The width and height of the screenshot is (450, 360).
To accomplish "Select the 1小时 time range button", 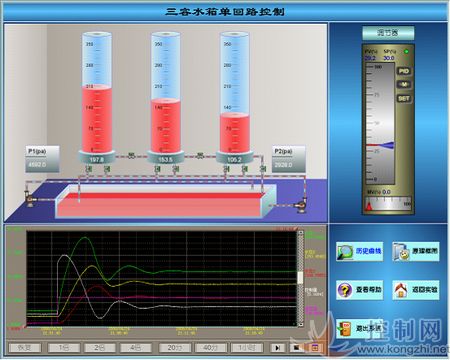I will [x=247, y=348].
